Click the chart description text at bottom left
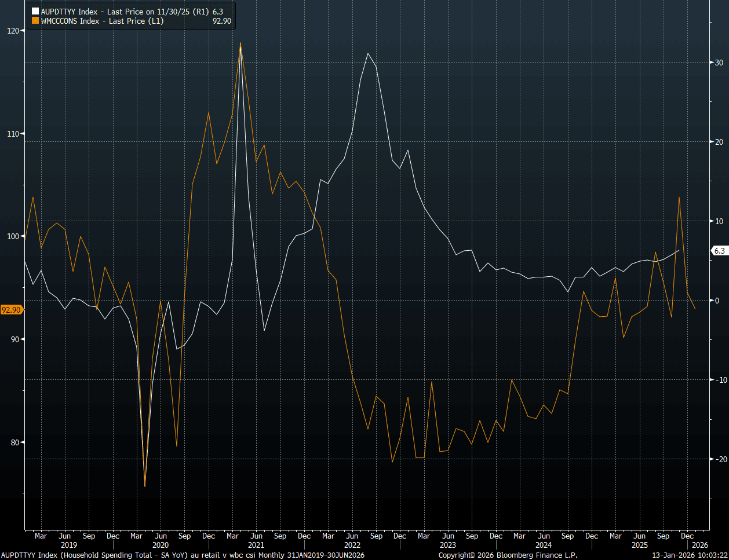The image size is (729, 560). point(183,555)
